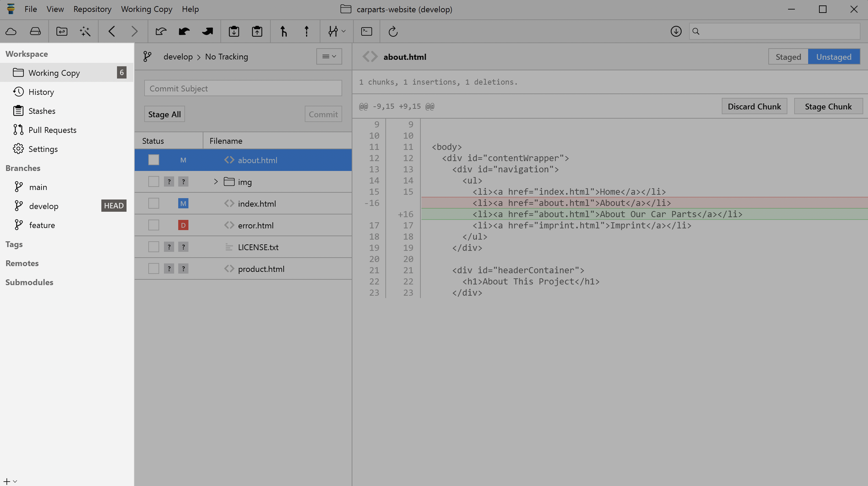Click the Stage Chunk button
The image size is (868, 486).
(828, 107)
